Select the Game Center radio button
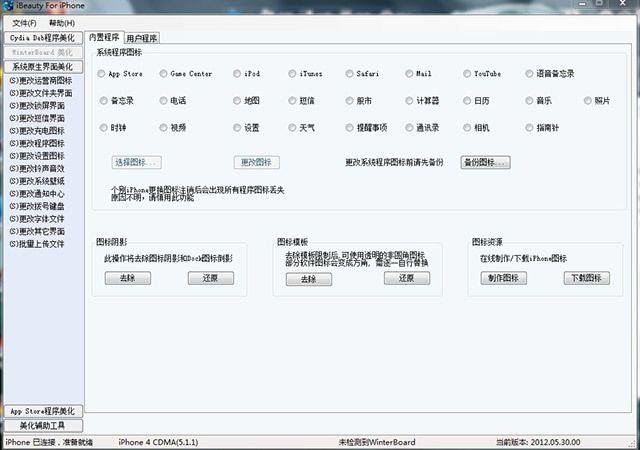This screenshot has height=450, width=640. tap(163, 74)
